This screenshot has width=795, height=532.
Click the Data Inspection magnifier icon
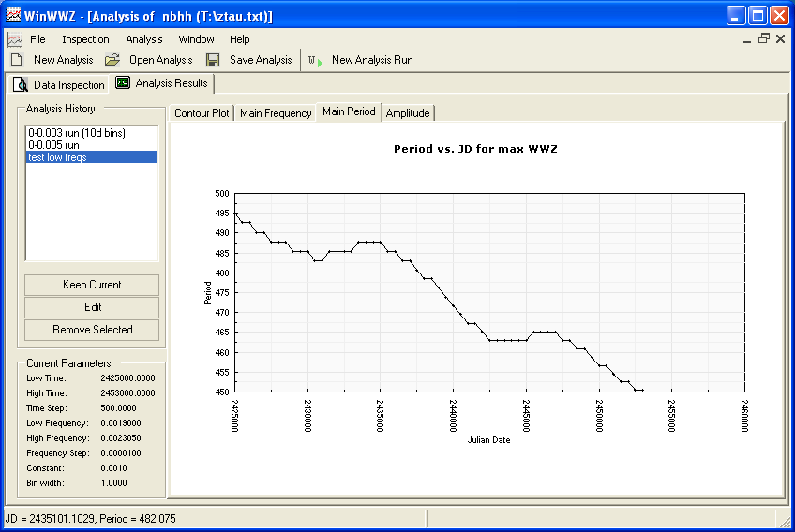coord(21,85)
